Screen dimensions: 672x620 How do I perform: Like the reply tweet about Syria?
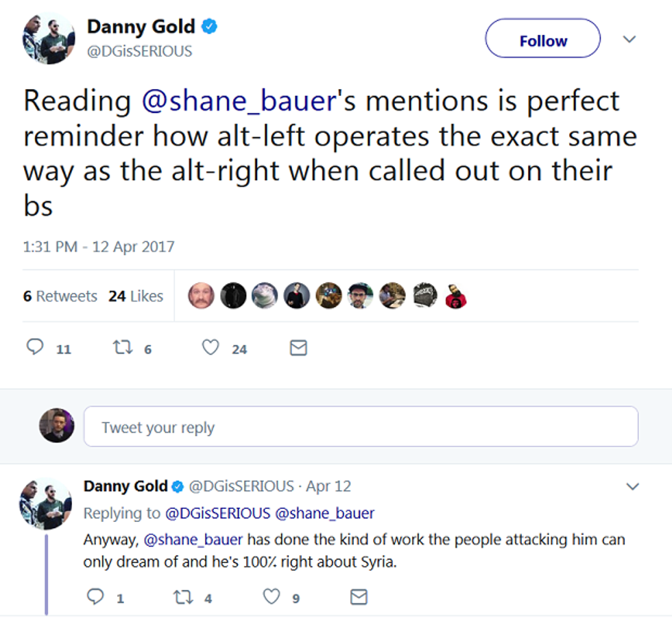272,597
